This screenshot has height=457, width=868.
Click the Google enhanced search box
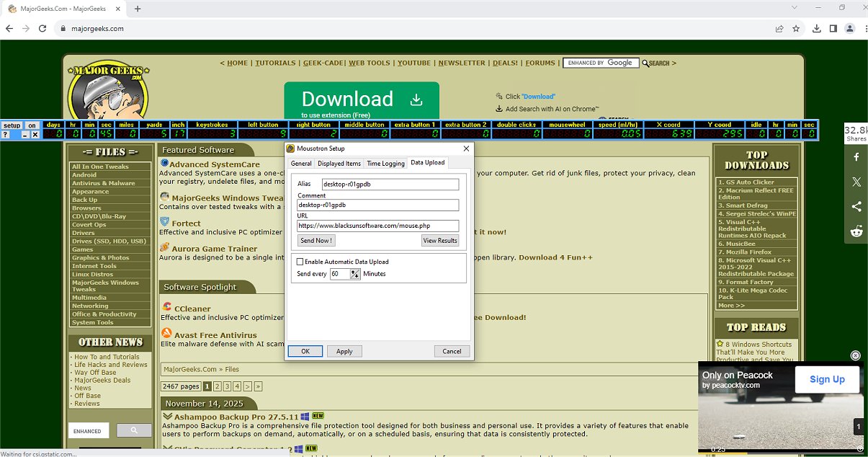[x=601, y=63]
